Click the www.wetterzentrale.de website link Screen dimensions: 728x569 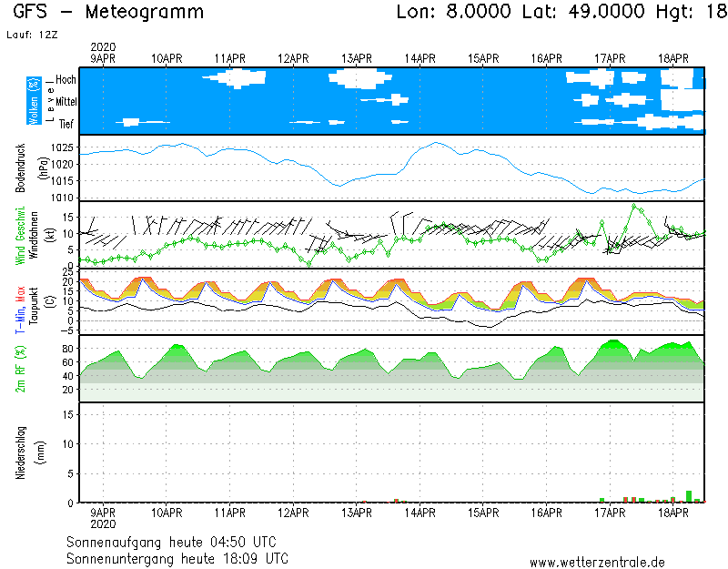click(x=597, y=562)
